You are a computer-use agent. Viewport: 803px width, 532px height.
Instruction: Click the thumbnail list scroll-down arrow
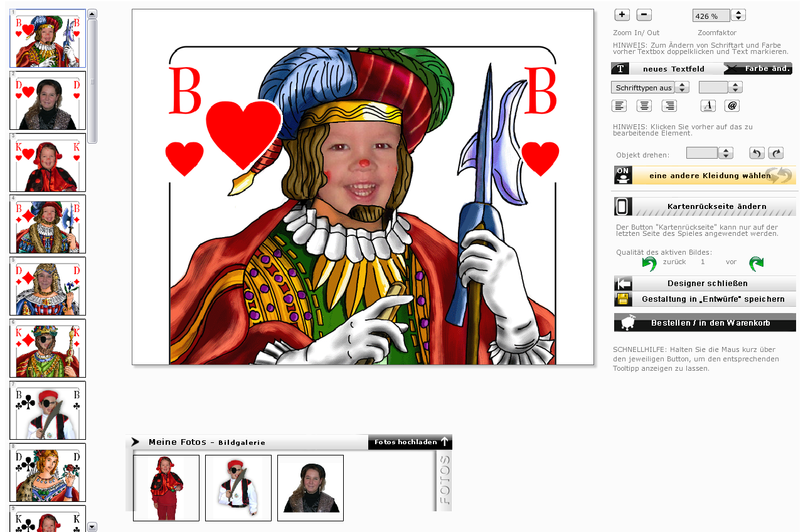[x=92, y=527]
